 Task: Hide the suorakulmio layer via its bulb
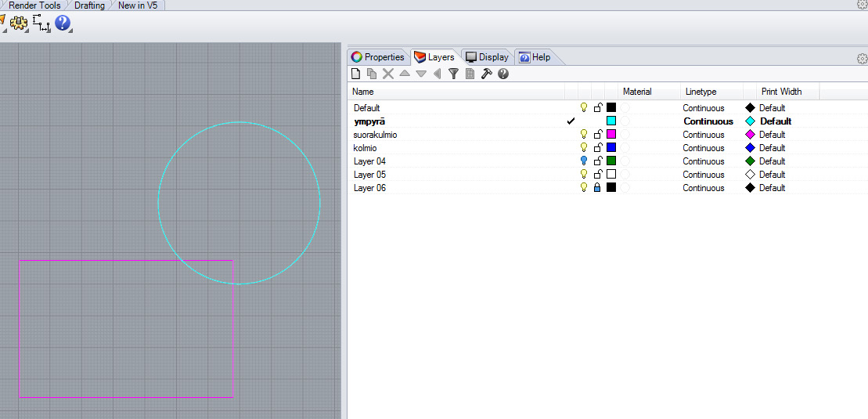click(x=583, y=134)
